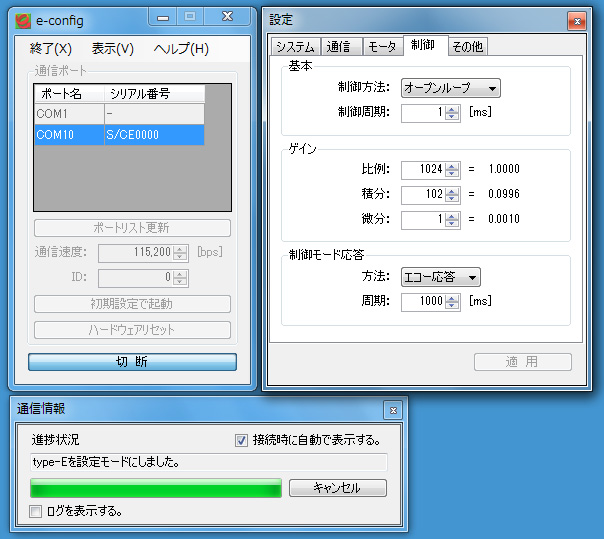
Task: Select the 制御 tab
Action: [x=425, y=45]
